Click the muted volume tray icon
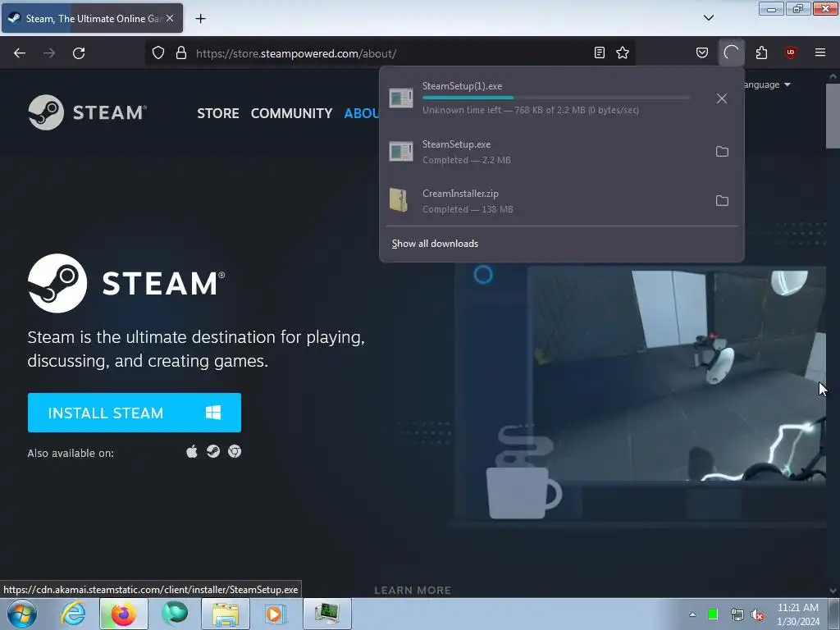Screen dimensions: 840x630 coord(757,614)
